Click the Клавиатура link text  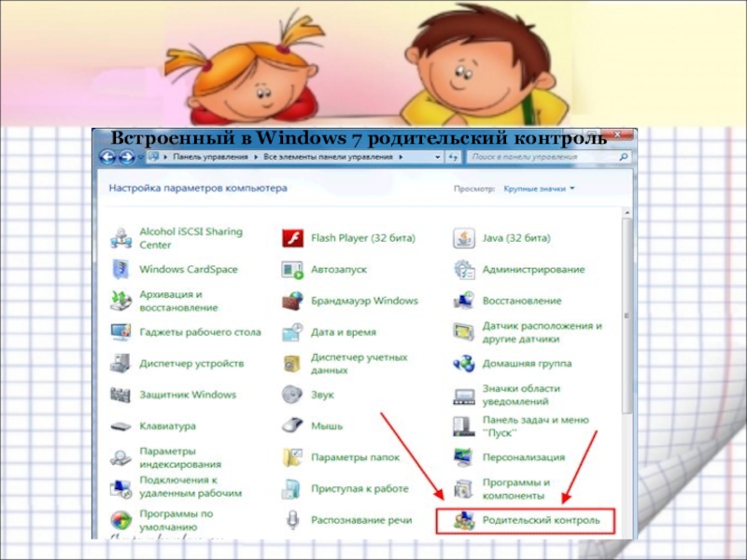point(168,427)
